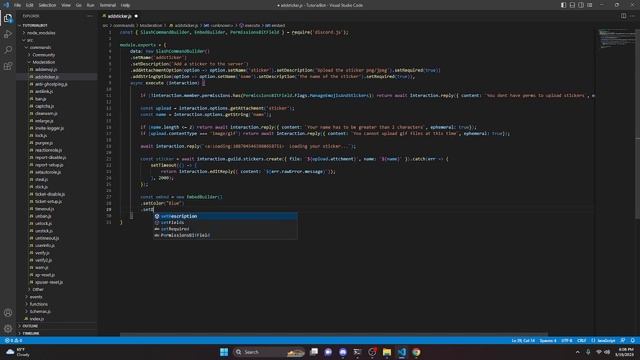The width and height of the screenshot is (640, 360).
Task: Customize layout icon in title bar
Action: [589, 5]
